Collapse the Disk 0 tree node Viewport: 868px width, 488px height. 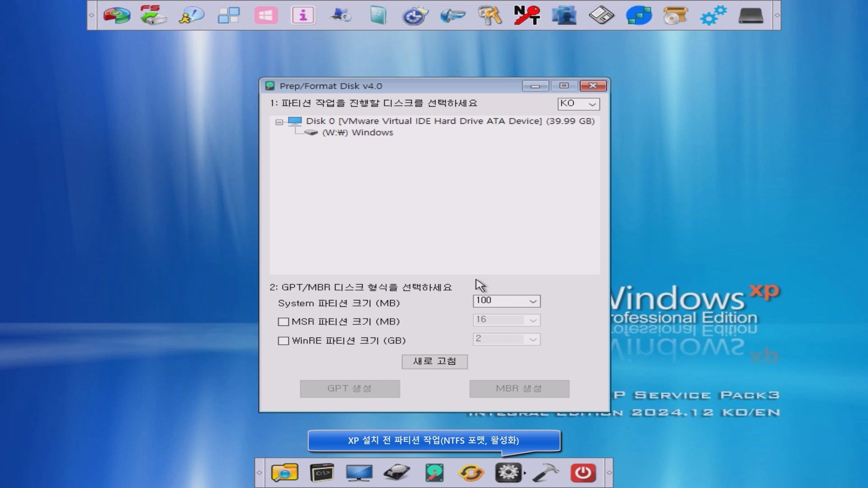279,122
